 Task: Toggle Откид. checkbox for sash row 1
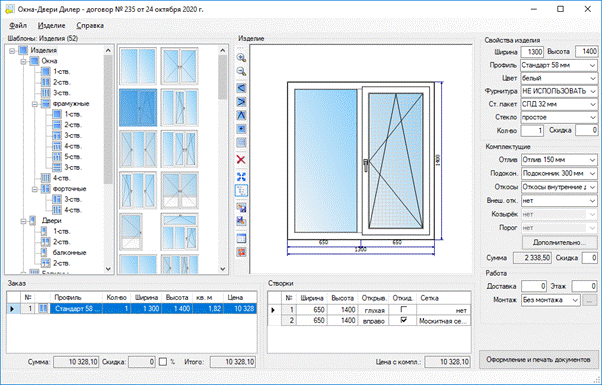tap(404, 309)
